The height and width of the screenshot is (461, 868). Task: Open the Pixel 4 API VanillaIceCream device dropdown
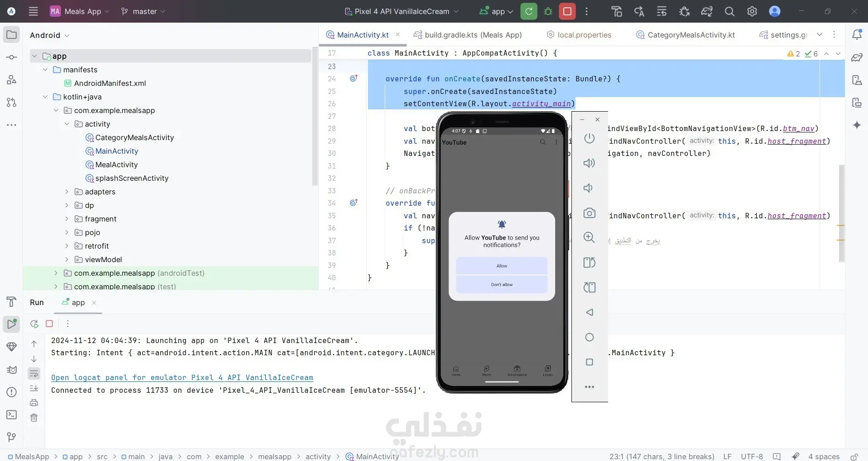[401, 11]
